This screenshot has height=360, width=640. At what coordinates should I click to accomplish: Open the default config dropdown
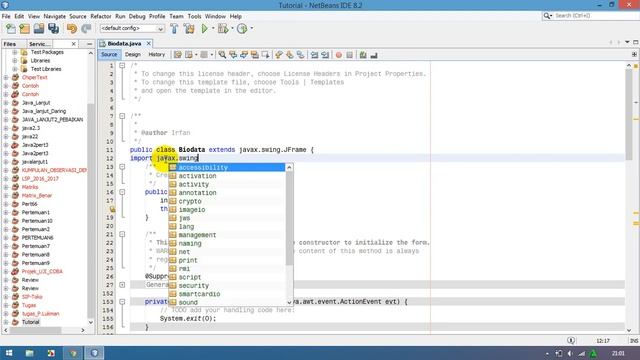coord(132,29)
